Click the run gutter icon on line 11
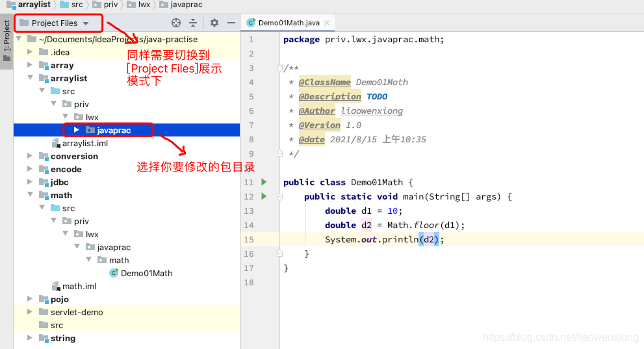 (x=264, y=182)
